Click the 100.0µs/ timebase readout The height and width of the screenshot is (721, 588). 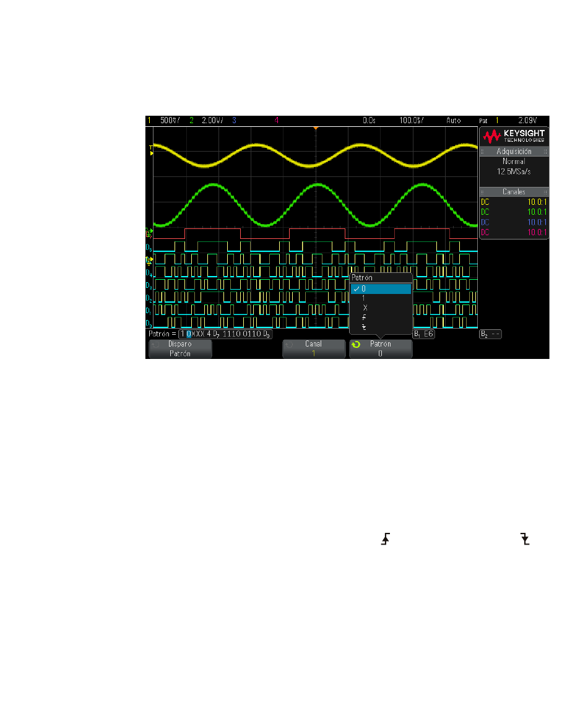pos(412,121)
